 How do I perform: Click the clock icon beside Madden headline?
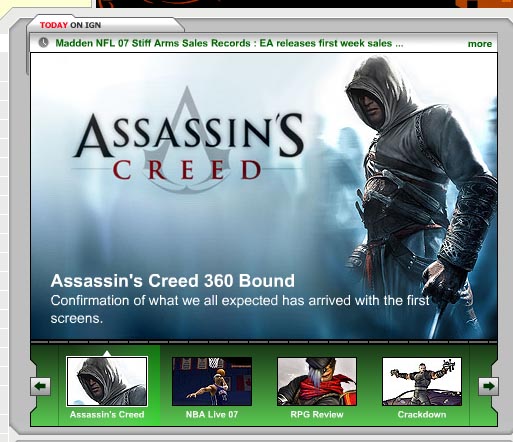43,43
